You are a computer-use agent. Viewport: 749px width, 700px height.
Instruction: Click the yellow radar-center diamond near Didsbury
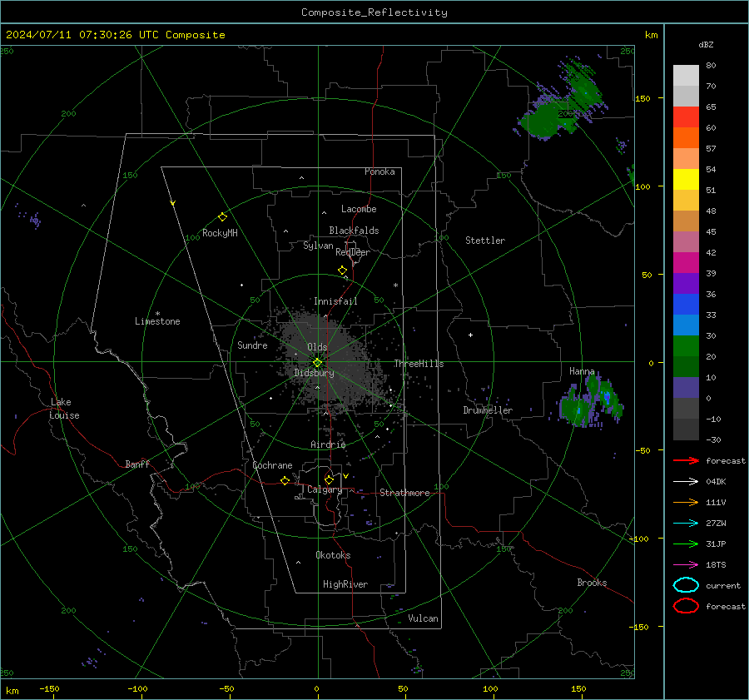pyautogui.click(x=317, y=363)
